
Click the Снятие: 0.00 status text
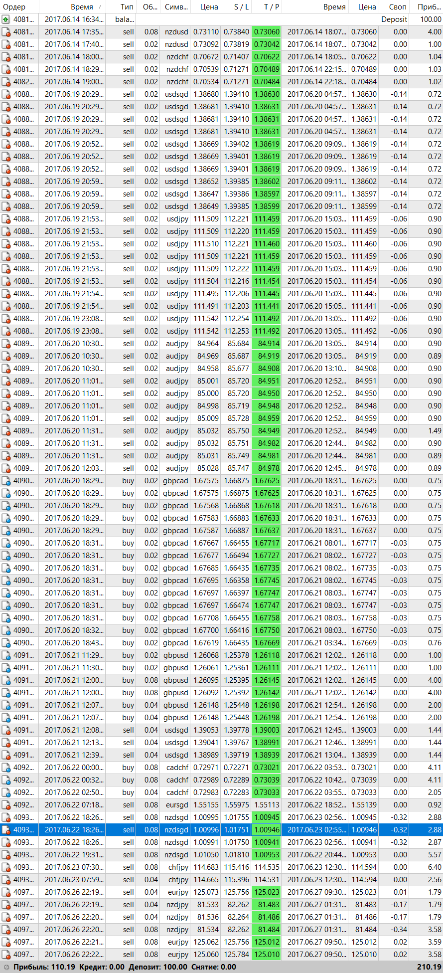[x=214, y=967]
